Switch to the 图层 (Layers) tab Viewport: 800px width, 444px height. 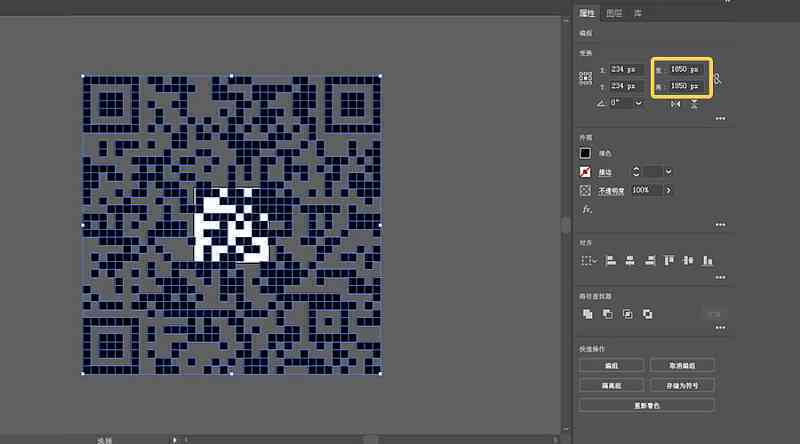pos(614,13)
